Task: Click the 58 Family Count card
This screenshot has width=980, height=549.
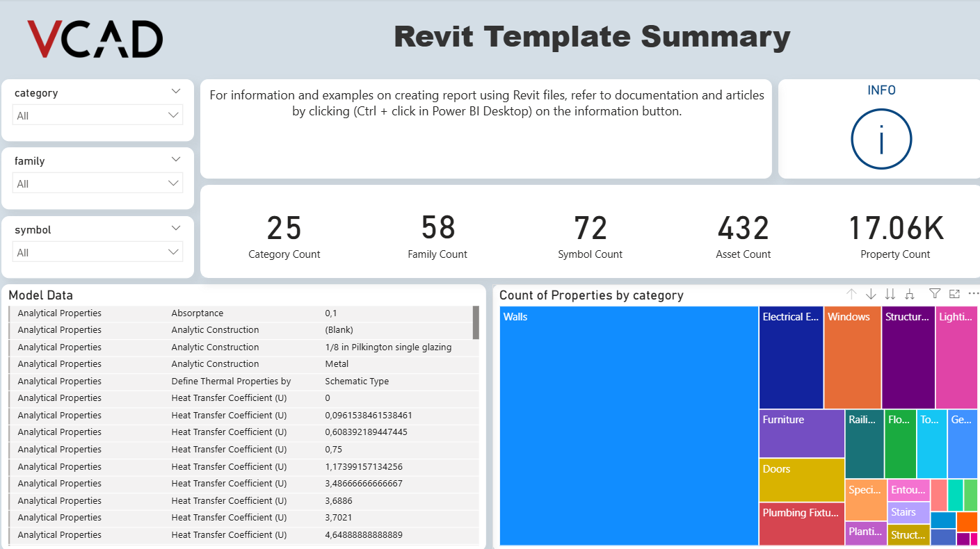Action: [x=437, y=236]
